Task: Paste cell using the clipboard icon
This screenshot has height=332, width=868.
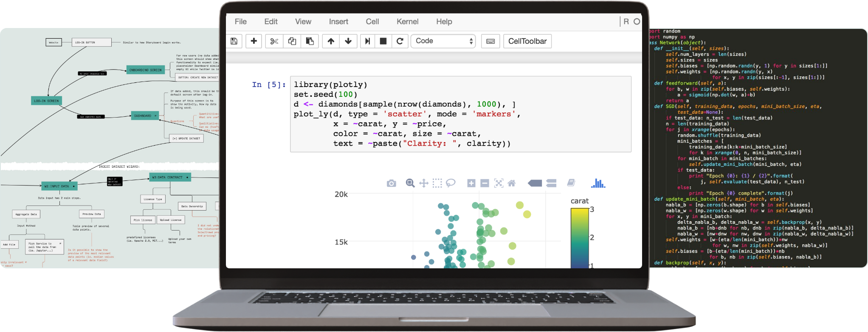Action: pyautogui.click(x=310, y=41)
